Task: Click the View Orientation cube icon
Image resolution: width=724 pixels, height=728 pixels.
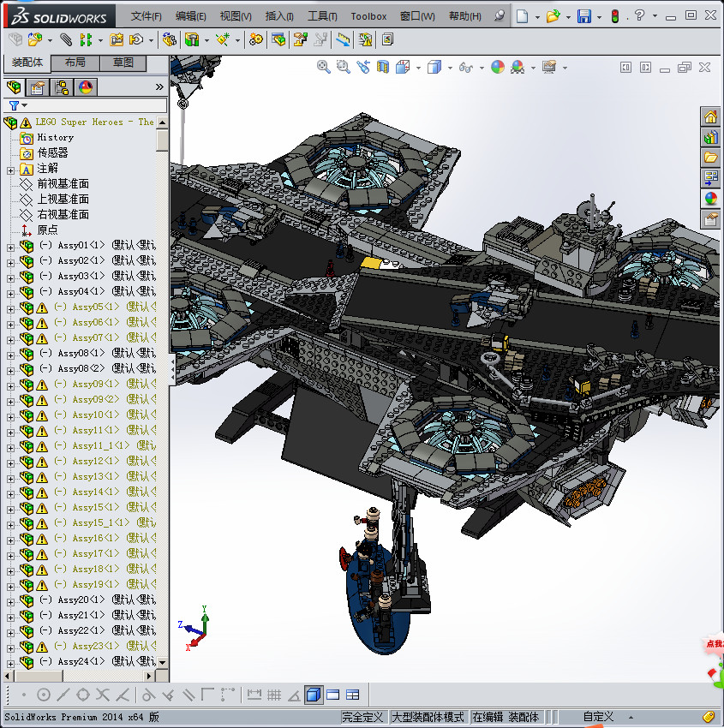Action: [x=403, y=68]
